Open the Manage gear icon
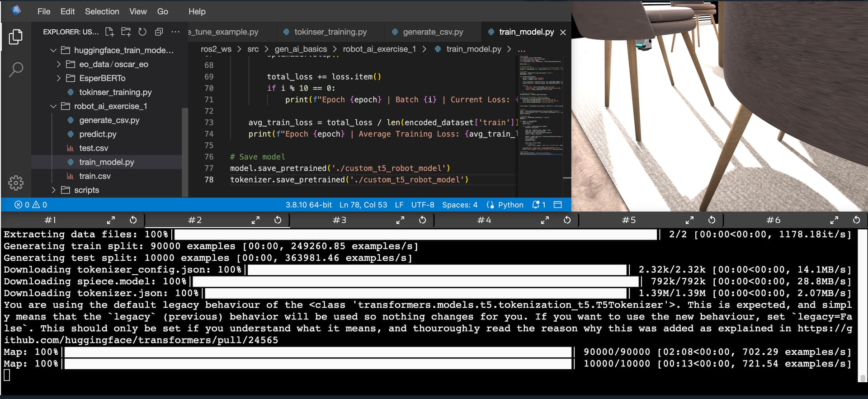 coord(16,183)
